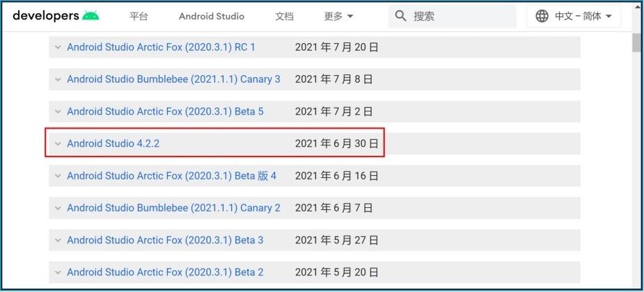Click the date 2021 年 6 月 16 日
Viewport: 644px width, 292px height.
tap(337, 176)
